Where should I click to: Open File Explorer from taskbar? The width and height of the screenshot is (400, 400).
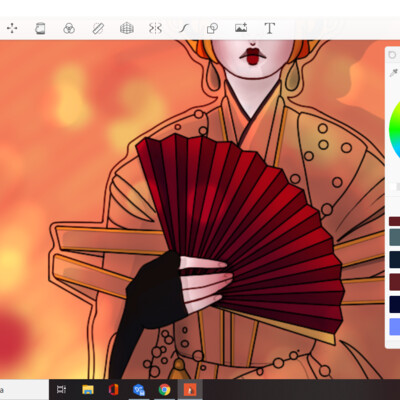[x=88, y=389]
